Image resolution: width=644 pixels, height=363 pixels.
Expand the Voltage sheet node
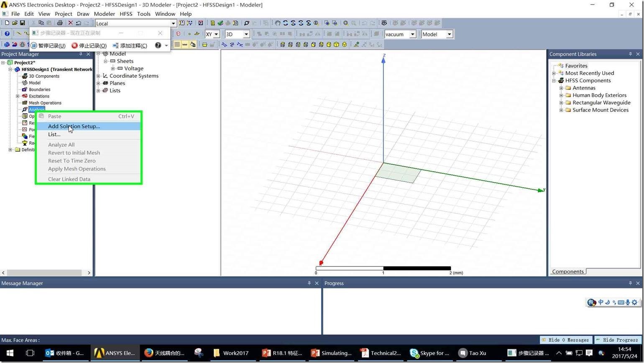tap(113, 69)
